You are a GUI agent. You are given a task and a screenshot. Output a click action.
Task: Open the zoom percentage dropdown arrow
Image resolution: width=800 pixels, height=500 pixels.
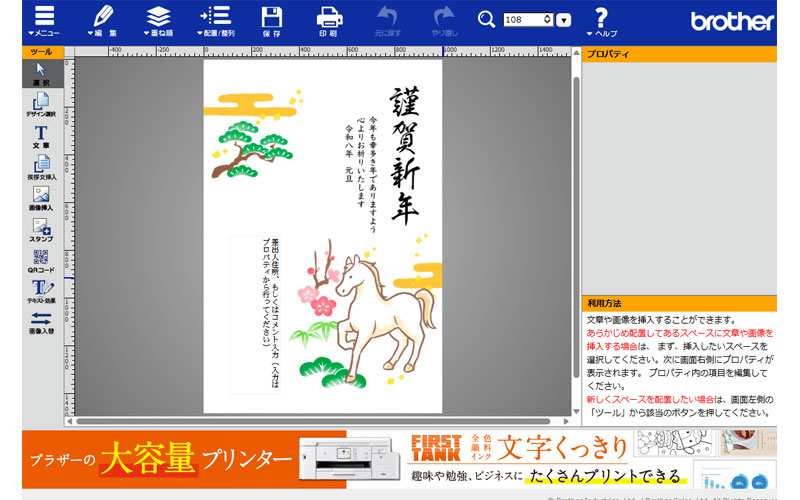(564, 20)
